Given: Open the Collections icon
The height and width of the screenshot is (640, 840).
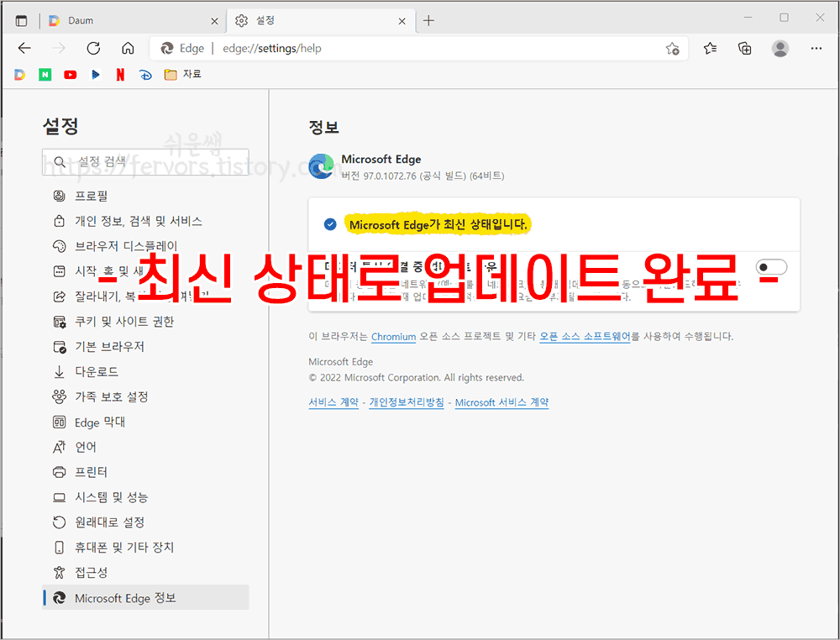Looking at the screenshot, I should (744, 48).
